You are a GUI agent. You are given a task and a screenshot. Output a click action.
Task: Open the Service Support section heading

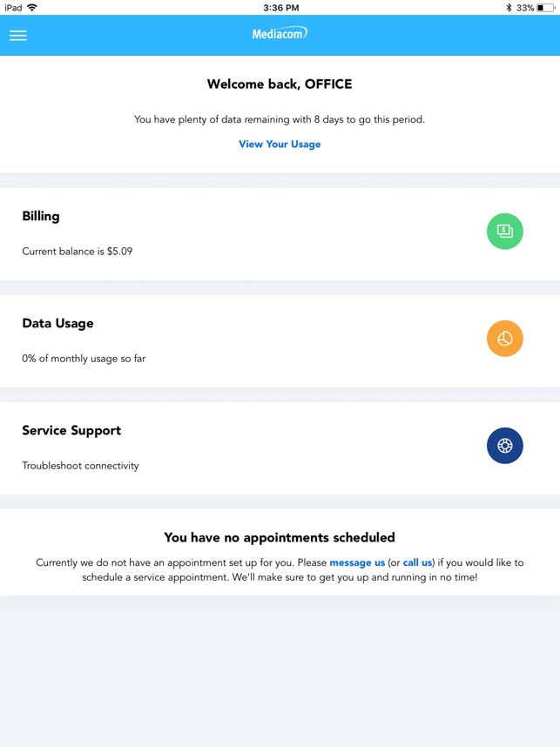(x=71, y=430)
